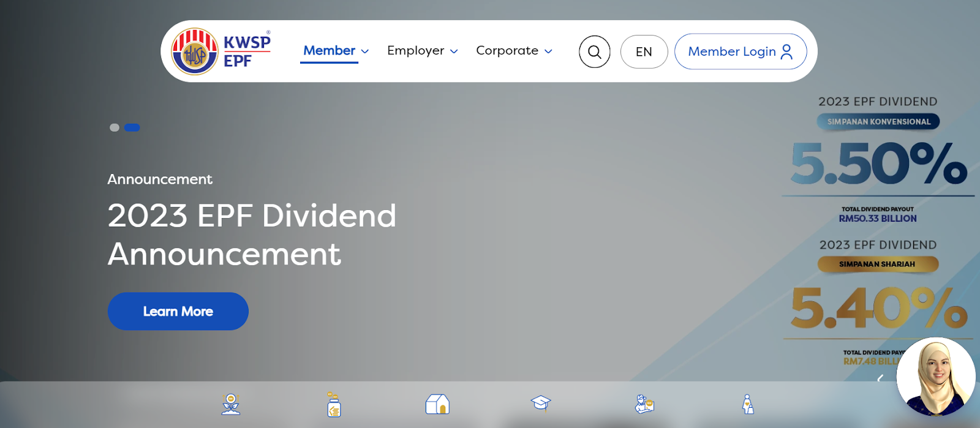Viewport: 980px width, 428px height.
Task: Expand the Employer menu chevron
Action: pos(454,51)
